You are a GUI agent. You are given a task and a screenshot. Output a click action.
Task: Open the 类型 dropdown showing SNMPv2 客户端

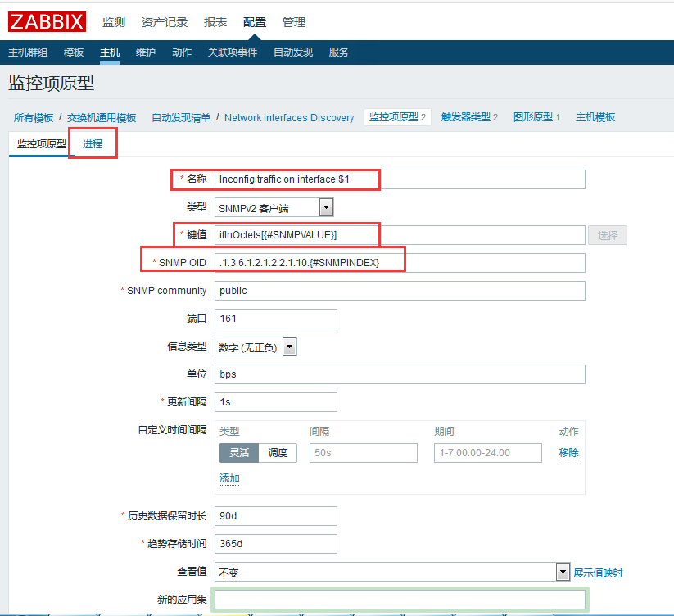pyautogui.click(x=275, y=207)
